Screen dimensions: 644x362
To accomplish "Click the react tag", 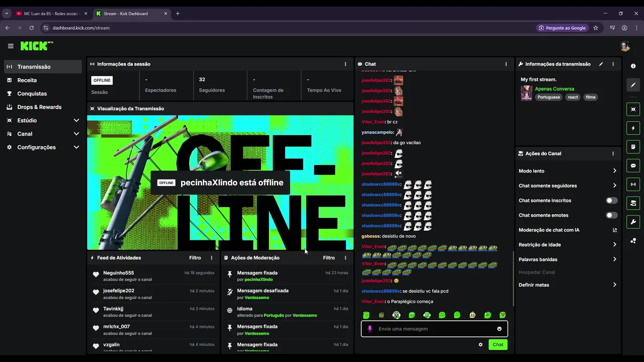I will click(573, 97).
